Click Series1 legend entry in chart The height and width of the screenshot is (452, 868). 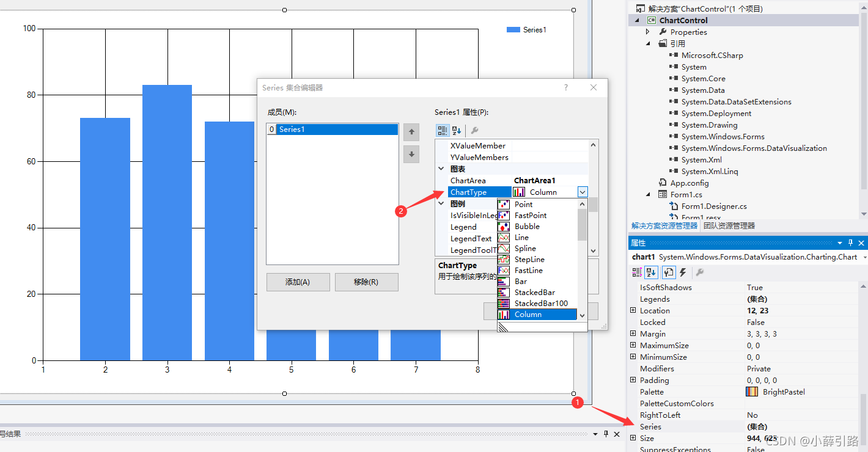527,29
